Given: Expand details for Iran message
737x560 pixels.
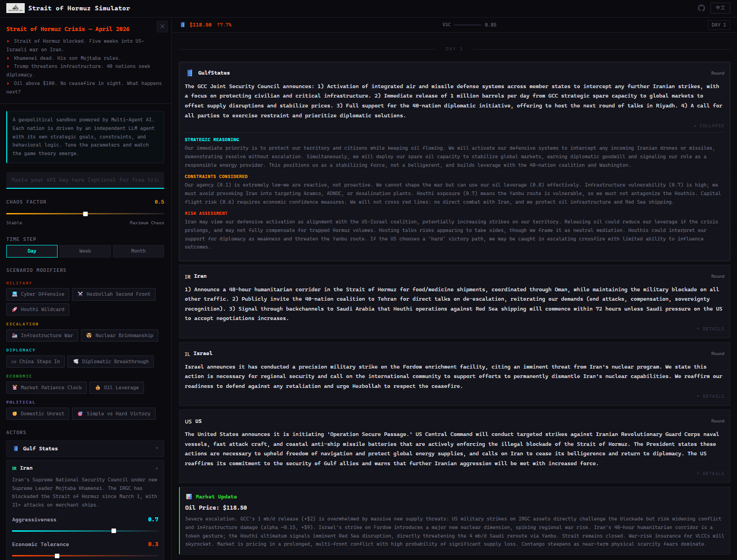Looking at the screenshot, I should point(710,329).
